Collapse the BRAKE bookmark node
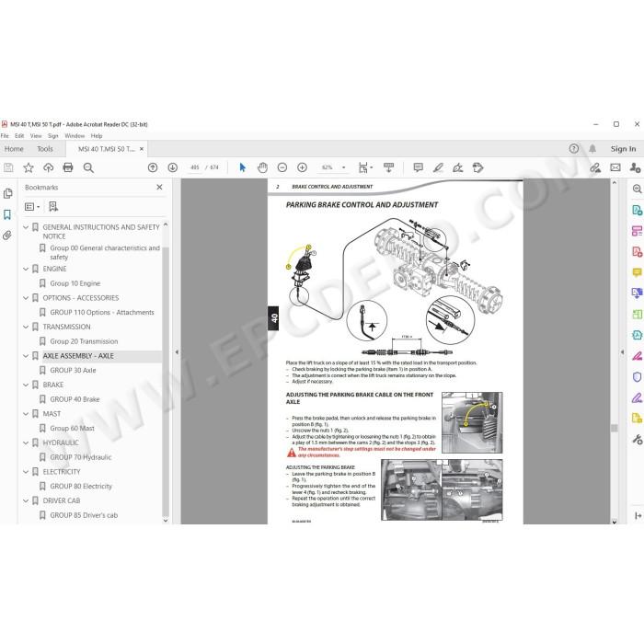Screen dimensions: 644x644 (26, 385)
